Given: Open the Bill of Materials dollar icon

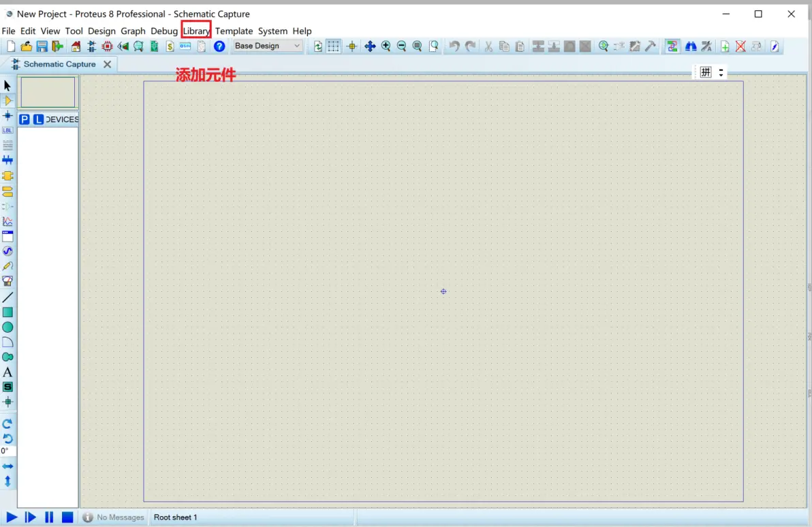Looking at the screenshot, I should point(170,46).
